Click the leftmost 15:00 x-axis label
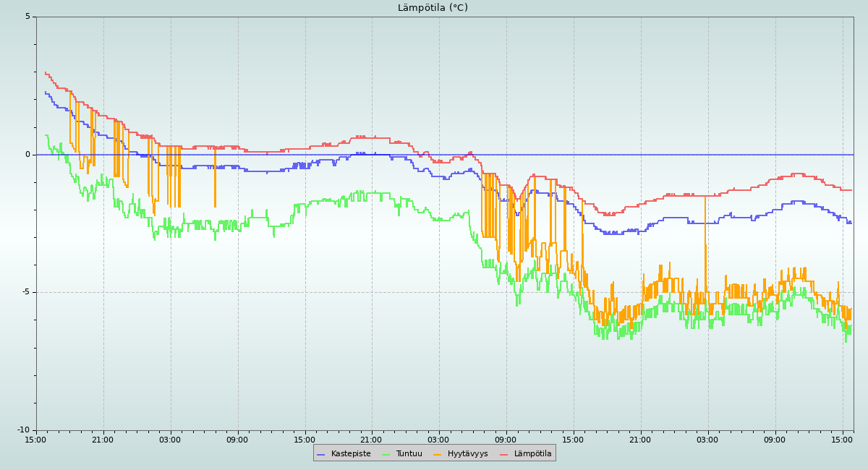868x470 pixels. coord(35,440)
